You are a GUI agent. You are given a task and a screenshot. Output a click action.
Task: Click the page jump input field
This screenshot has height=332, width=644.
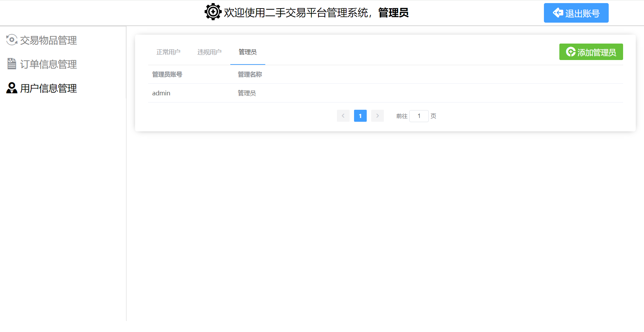[x=420, y=116]
